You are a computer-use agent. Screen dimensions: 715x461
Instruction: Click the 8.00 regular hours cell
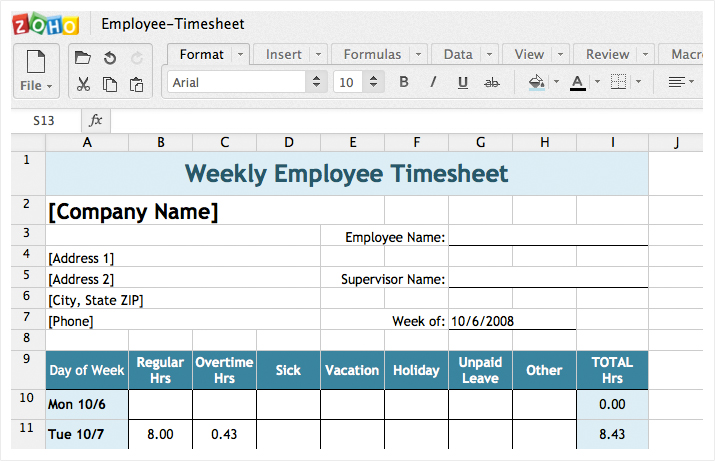(161, 434)
